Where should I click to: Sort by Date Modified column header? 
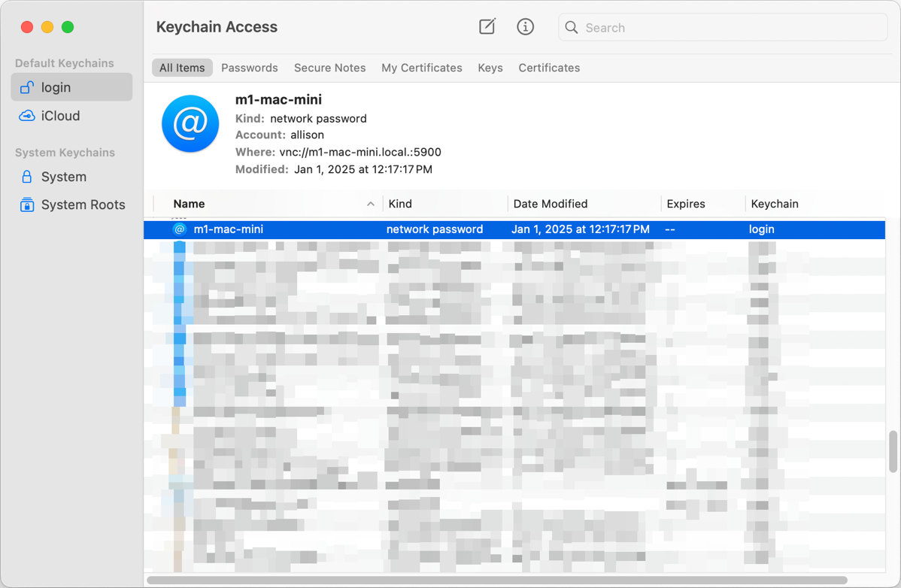click(x=551, y=204)
